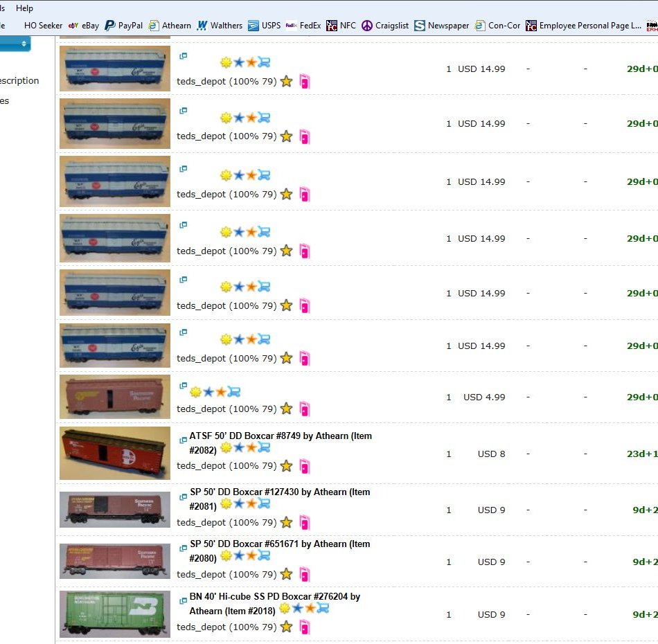Click the new-window icon beside SP Boxcar #127430
Image resolution: width=658 pixels, height=644 pixels.
pyautogui.click(x=184, y=497)
